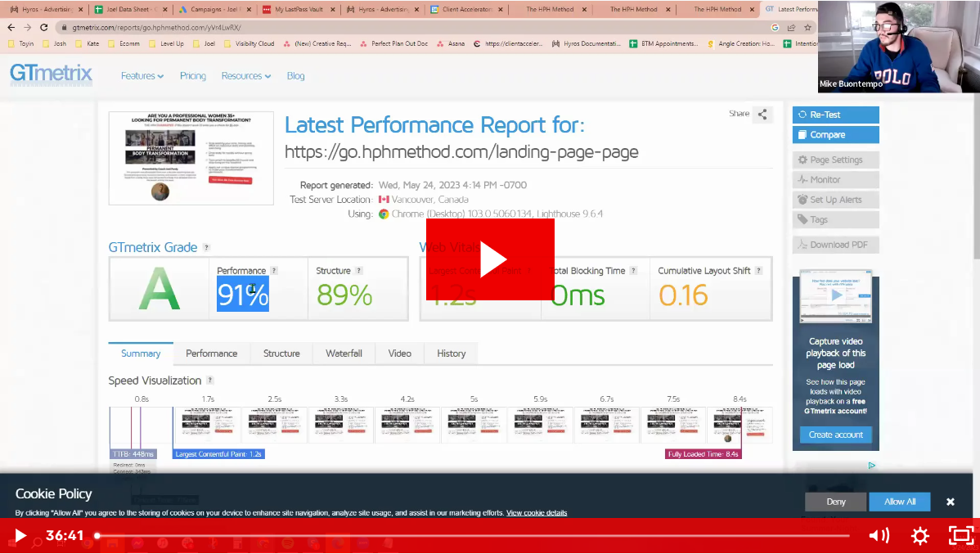Click Allow All cookies button
This screenshot has width=980, height=554.
pyautogui.click(x=900, y=502)
